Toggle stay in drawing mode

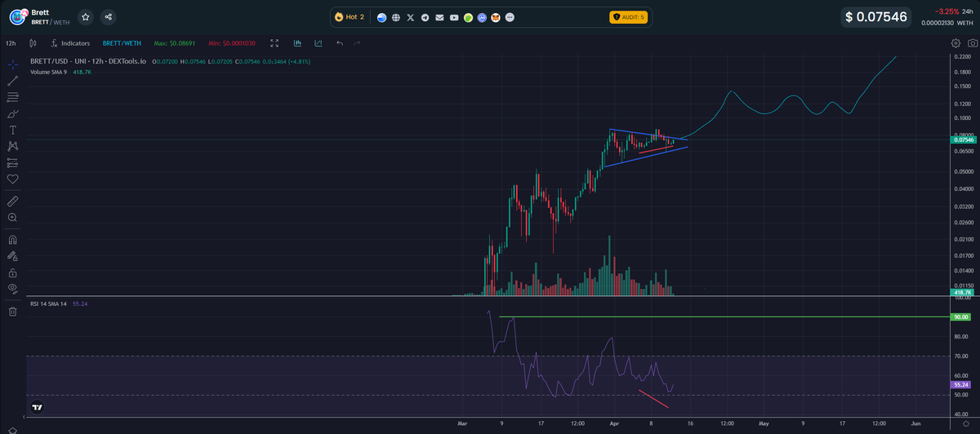click(12, 256)
